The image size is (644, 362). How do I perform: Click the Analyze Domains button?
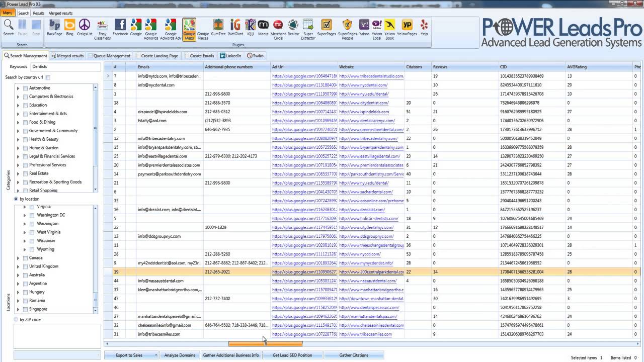pyautogui.click(x=180, y=355)
